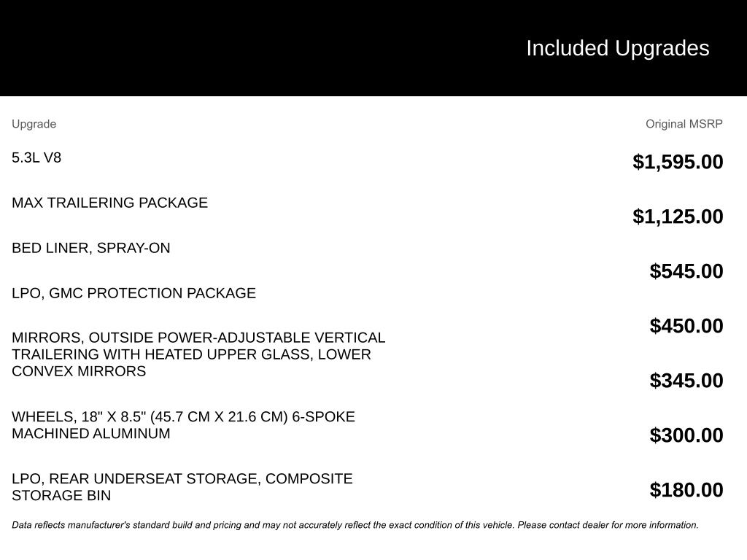The image size is (747, 560).
Task: Select the 5.3L V8 upgrade row
Action: point(36,157)
